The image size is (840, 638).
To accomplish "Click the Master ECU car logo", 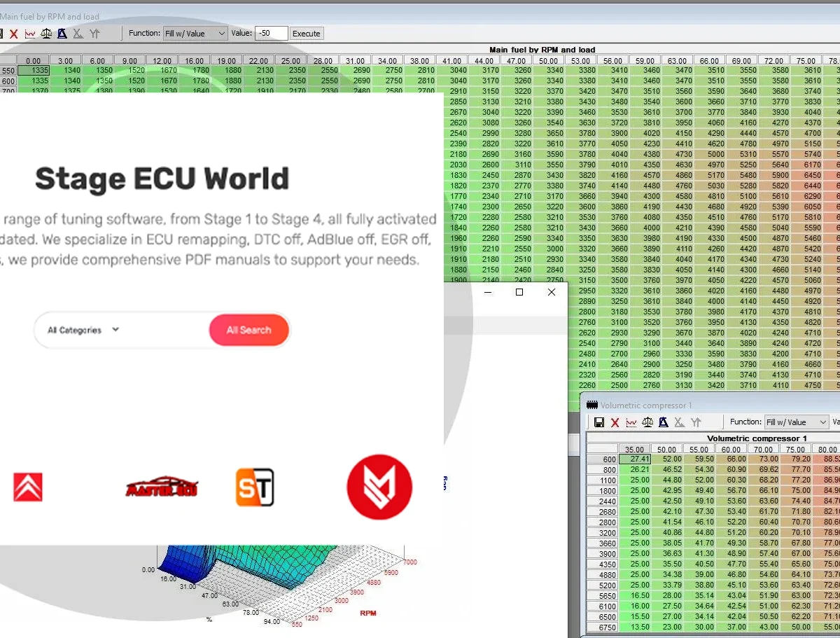I will point(161,487).
